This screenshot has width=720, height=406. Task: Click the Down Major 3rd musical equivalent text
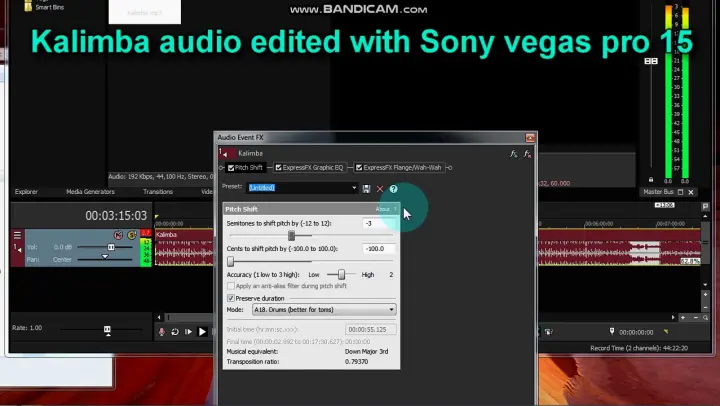pos(366,351)
